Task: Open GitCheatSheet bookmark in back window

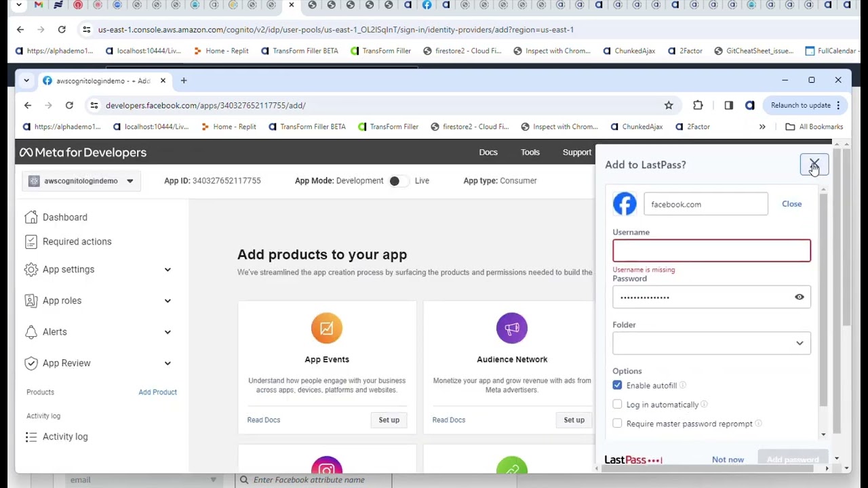Action: tap(753, 51)
